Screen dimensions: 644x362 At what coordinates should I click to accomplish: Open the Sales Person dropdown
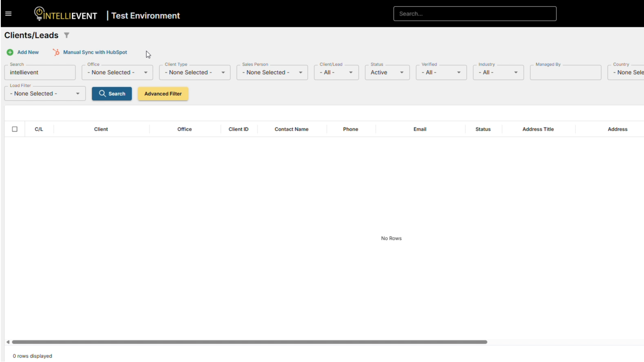pyautogui.click(x=272, y=72)
